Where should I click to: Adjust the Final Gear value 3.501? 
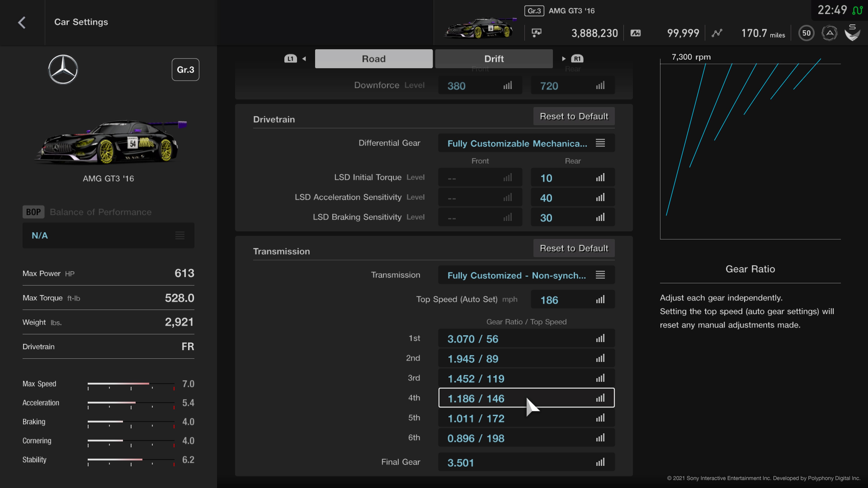[x=526, y=462]
